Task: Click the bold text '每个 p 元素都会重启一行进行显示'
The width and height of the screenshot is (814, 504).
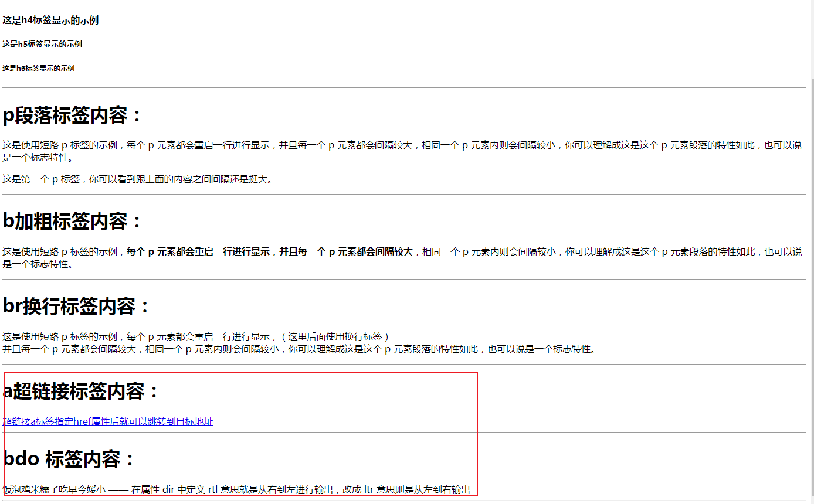Action: [198, 251]
